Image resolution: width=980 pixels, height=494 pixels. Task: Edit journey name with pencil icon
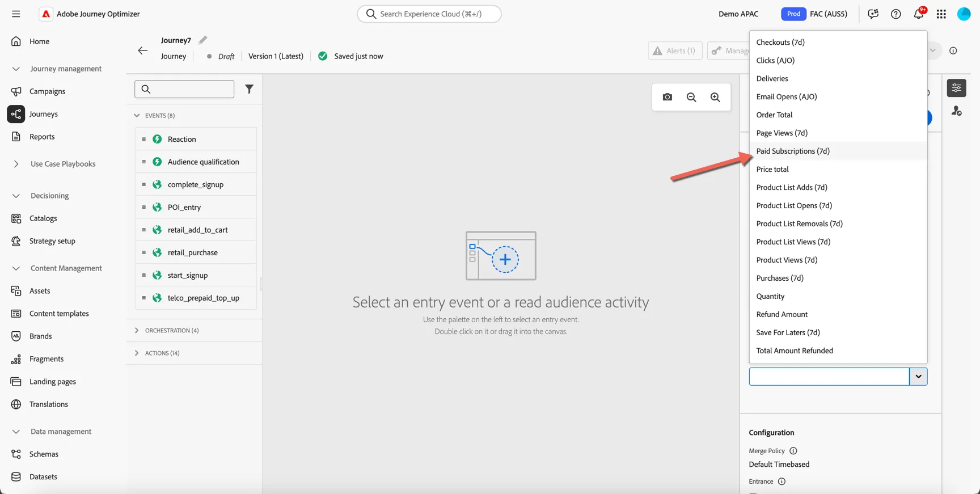[x=202, y=40]
